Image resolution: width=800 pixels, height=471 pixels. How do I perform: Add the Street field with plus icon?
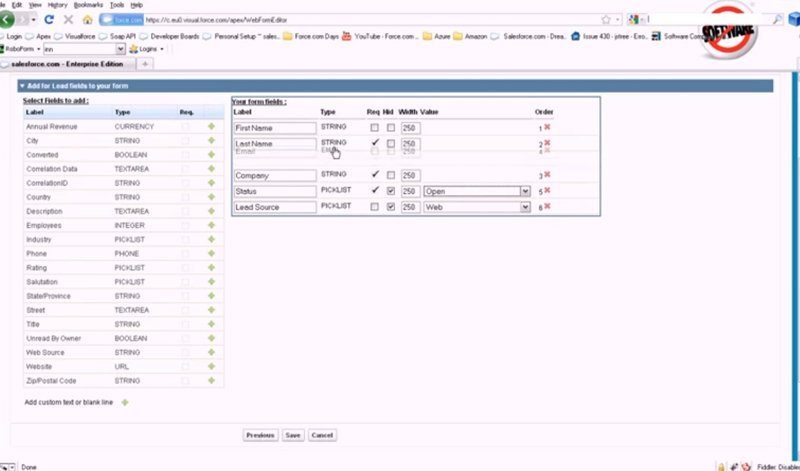(x=211, y=310)
